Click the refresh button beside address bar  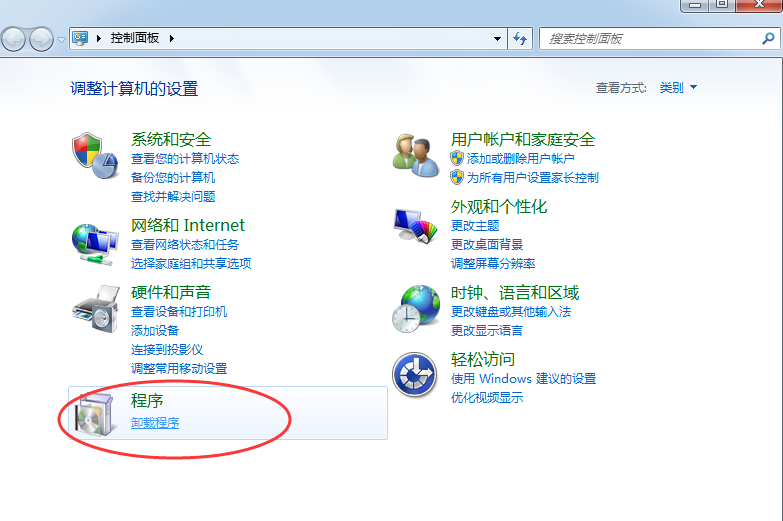(520, 38)
